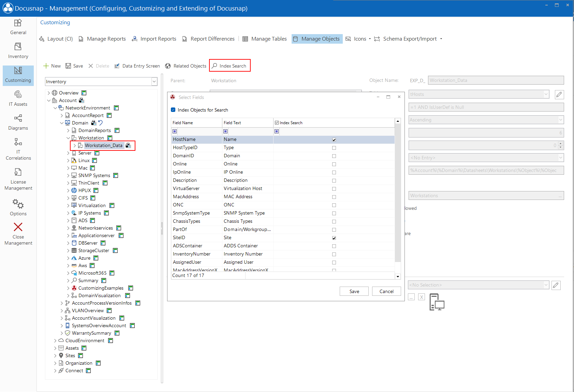Open the Inventory dropdown above the tree

tap(154, 82)
